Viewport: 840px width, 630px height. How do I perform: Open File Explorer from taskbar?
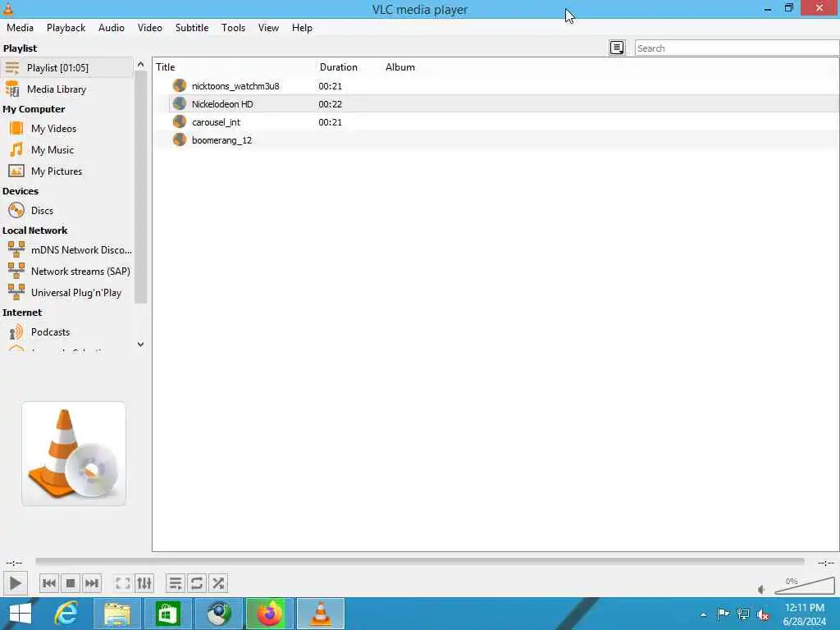117,614
